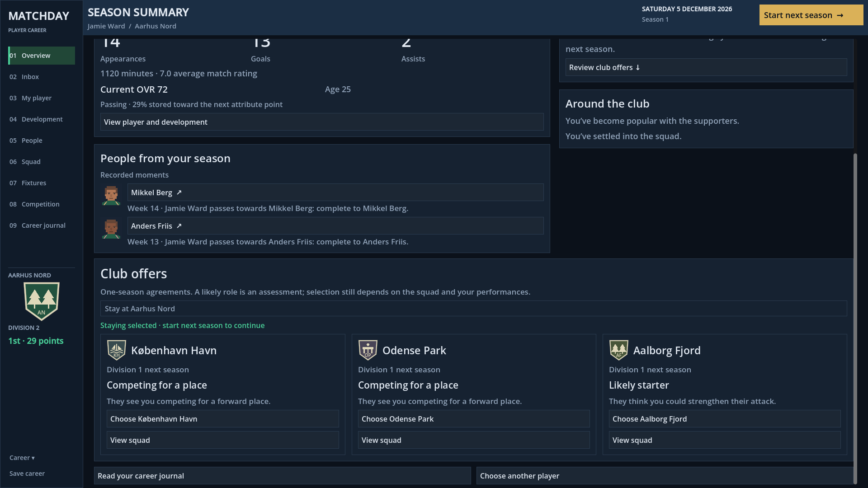Open the Squad page

(42, 162)
